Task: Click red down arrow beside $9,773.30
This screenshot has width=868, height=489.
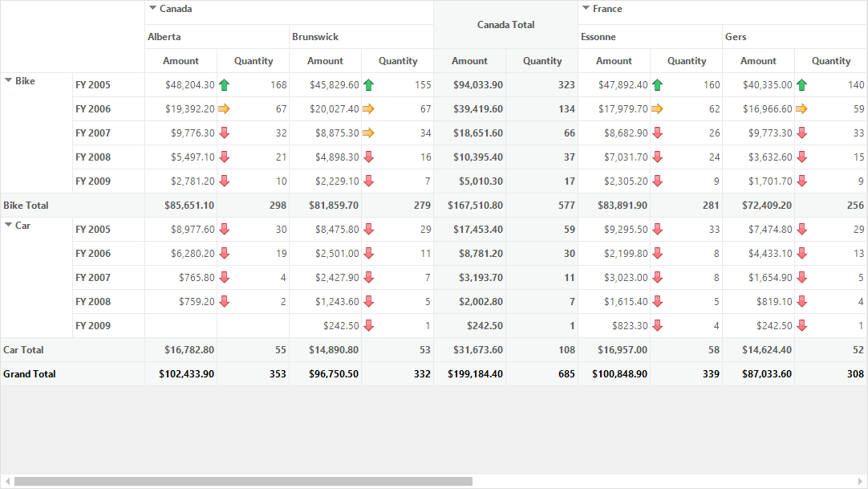Action: 802,133
